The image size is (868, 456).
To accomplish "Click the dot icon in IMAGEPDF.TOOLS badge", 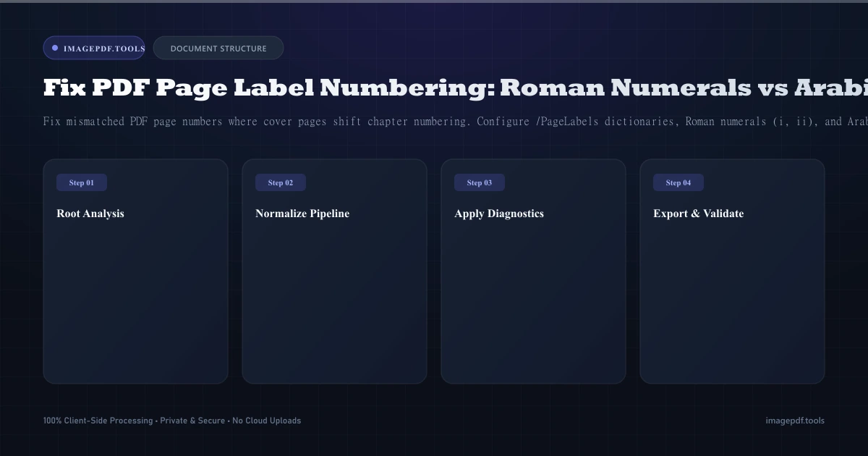I will [55, 48].
